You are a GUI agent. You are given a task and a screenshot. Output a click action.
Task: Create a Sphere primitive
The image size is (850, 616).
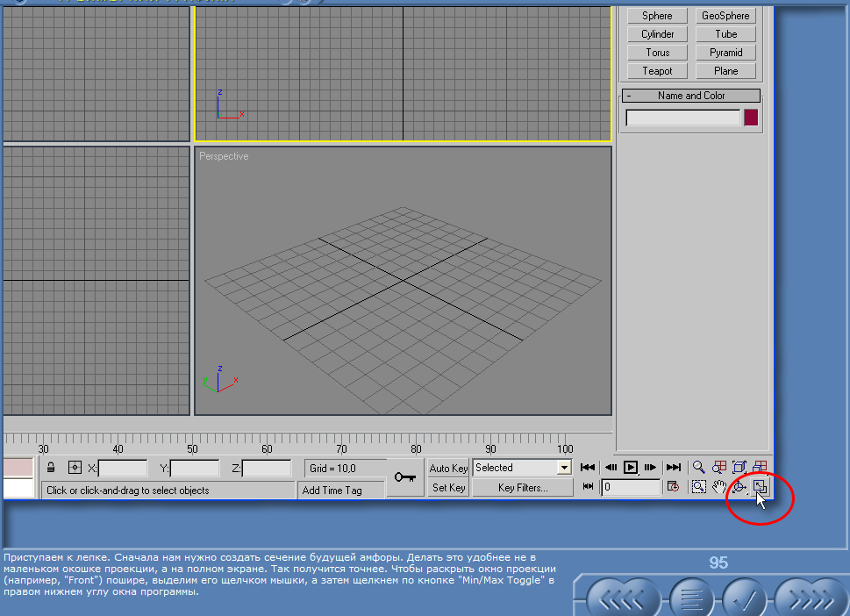[x=657, y=16]
